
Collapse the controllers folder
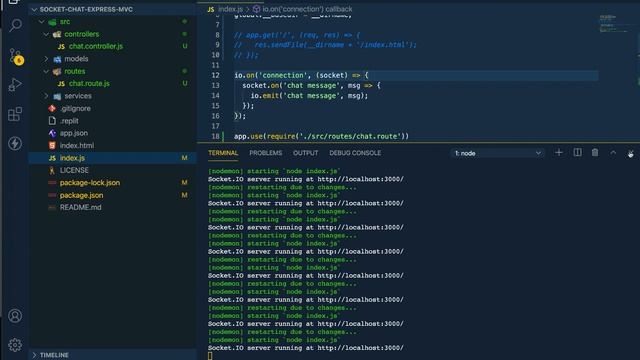click(x=46, y=34)
